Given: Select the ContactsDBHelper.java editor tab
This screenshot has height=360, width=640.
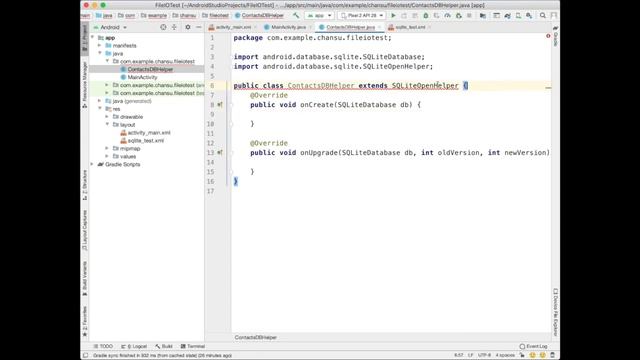Looking at the screenshot, I should pos(350,27).
